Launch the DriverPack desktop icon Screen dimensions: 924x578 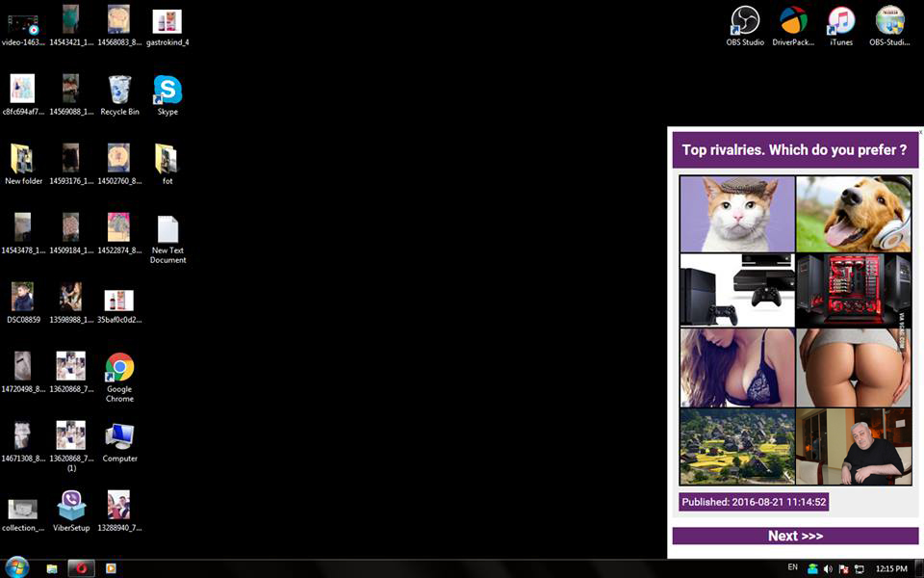click(x=793, y=26)
